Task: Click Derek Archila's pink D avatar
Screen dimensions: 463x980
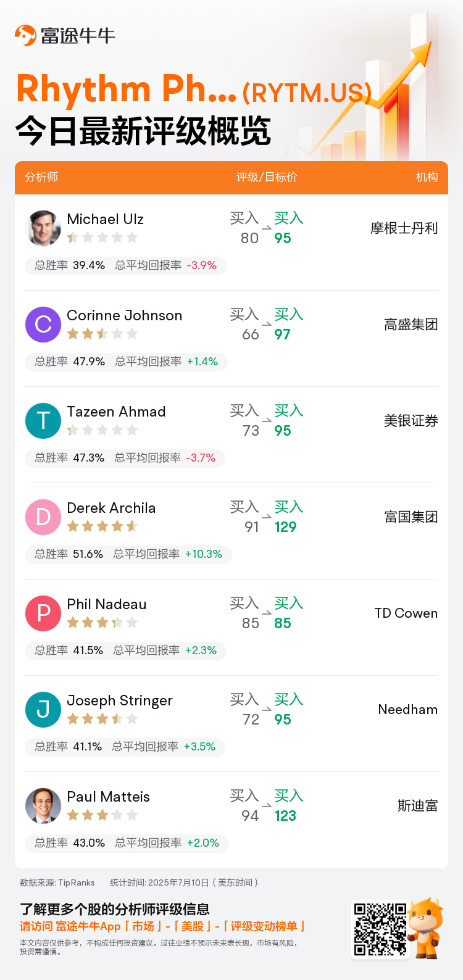Action: point(43,517)
